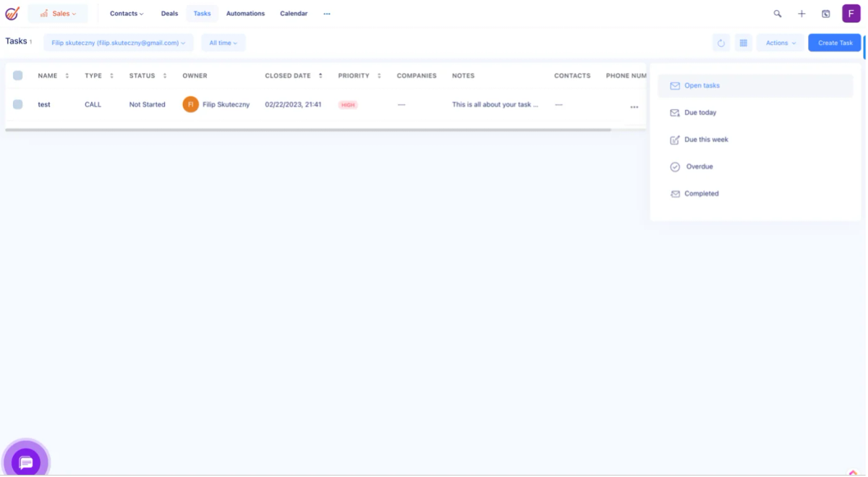Open the Contacts dropdown menu

coord(127,14)
